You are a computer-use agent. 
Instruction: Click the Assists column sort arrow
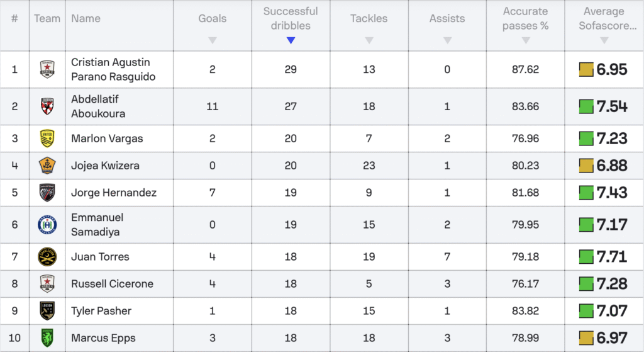pyautogui.click(x=448, y=40)
